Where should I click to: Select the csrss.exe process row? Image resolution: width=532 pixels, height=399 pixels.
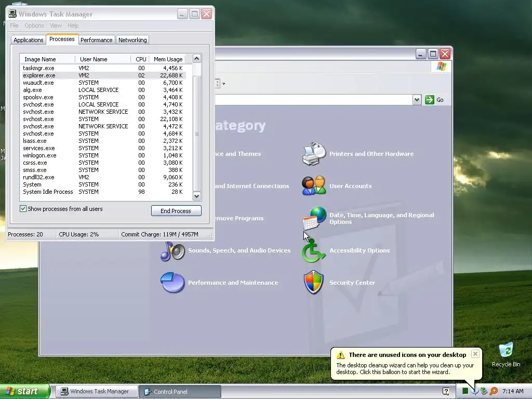point(103,163)
